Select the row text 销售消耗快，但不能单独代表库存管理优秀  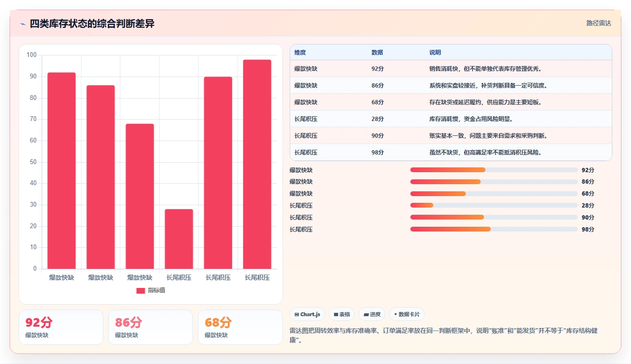coord(485,69)
